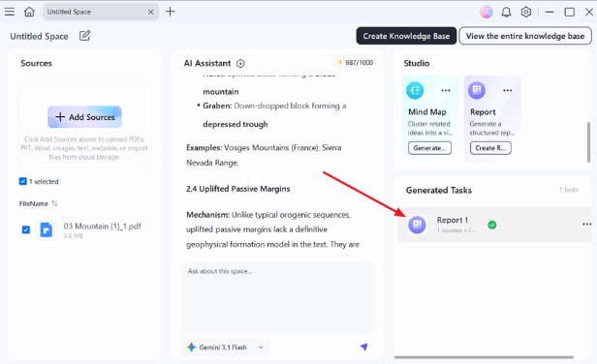Viewport: 597px width, 364px height.
Task: Close the Untitled Space tab
Action: (151, 12)
